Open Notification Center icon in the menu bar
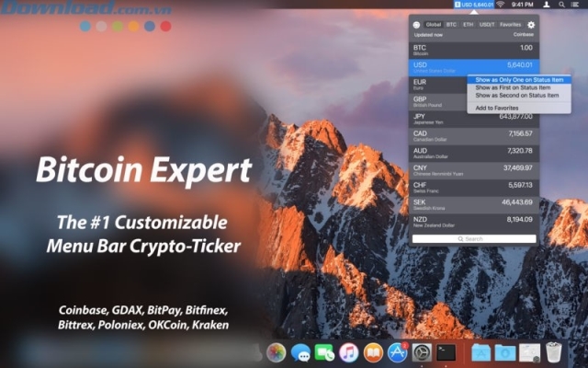Viewport: 588px width, 368px height. click(575, 5)
